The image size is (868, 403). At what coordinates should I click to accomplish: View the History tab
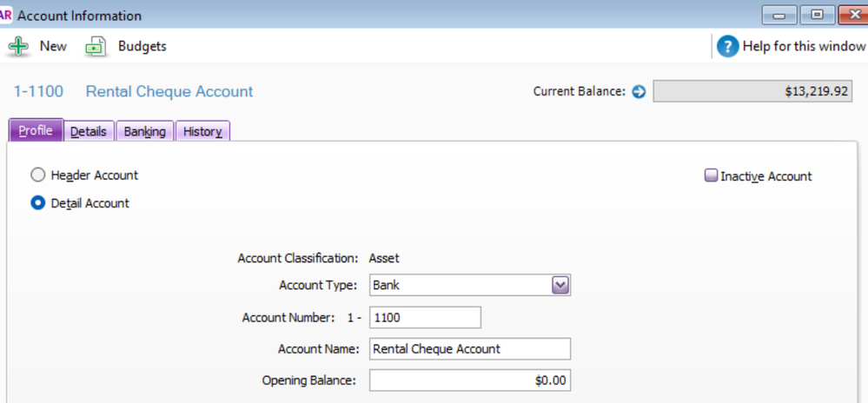click(202, 132)
